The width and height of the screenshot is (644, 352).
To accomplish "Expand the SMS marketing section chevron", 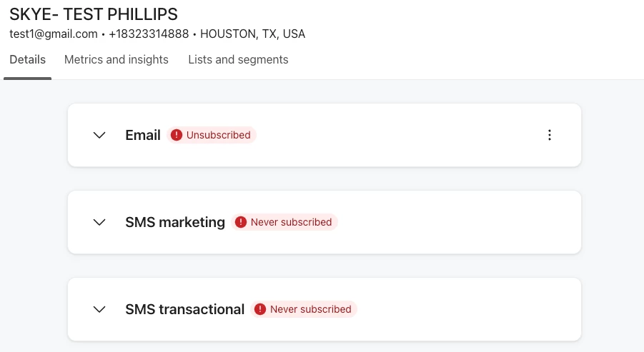I will [x=99, y=222].
